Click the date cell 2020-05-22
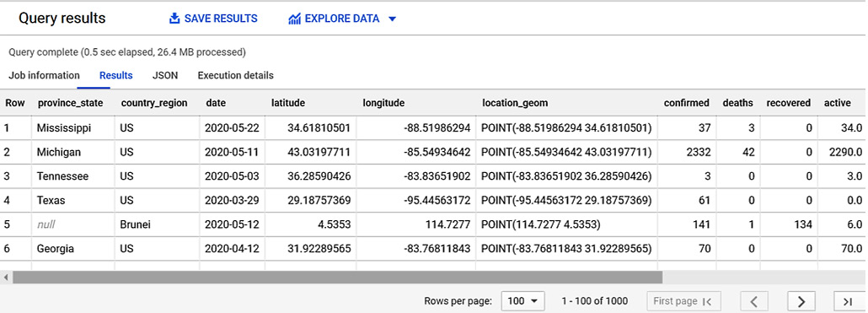This screenshot has width=868, height=313. tap(232, 128)
